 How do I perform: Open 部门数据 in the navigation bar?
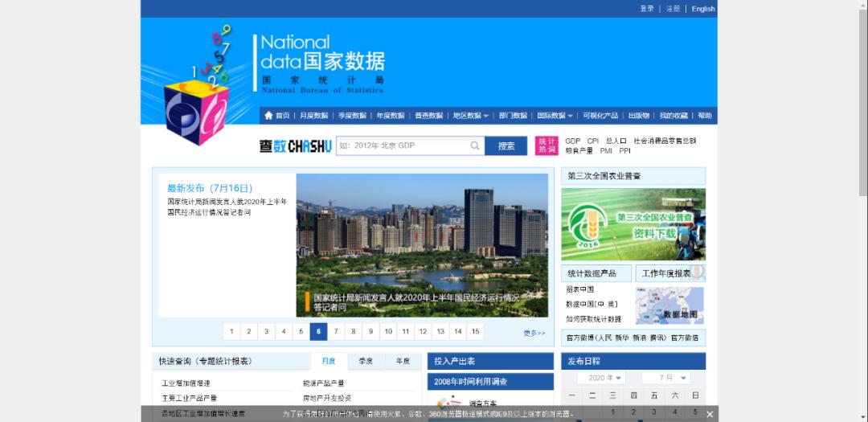pyautogui.click(x=513, y=116)
